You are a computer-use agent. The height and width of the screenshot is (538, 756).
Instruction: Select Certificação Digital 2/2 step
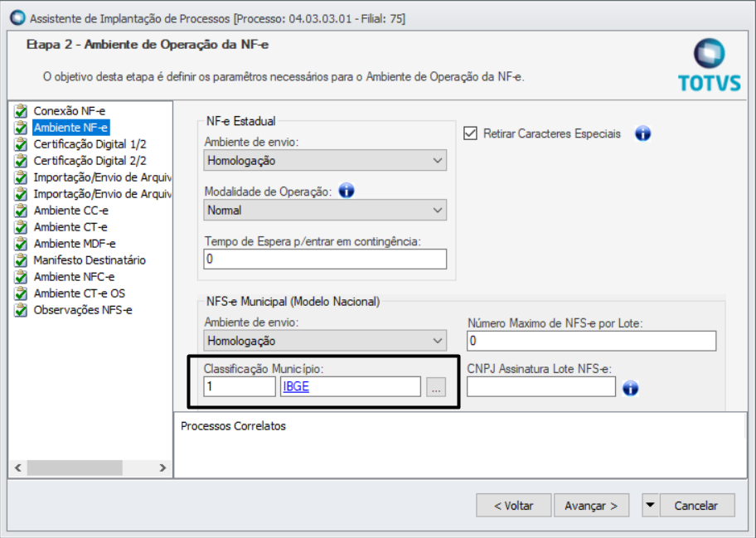tap(90, 161)
